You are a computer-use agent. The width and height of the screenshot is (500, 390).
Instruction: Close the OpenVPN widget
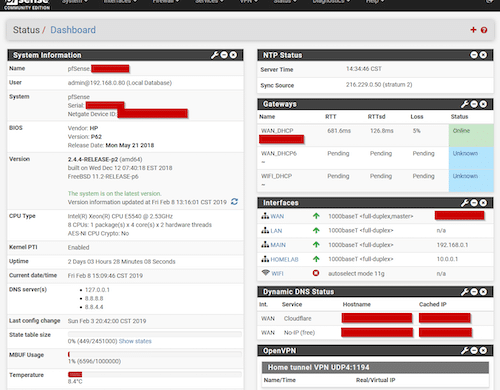coord(483,350)
